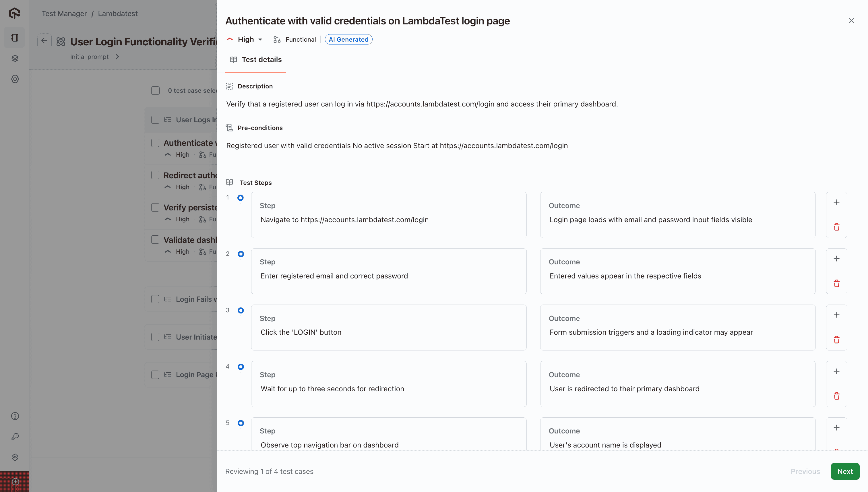Image resolution: width=868 pixels, height=492 pixels.
Task: Delete step 2 Enter registered email
Action: [836, 283]
